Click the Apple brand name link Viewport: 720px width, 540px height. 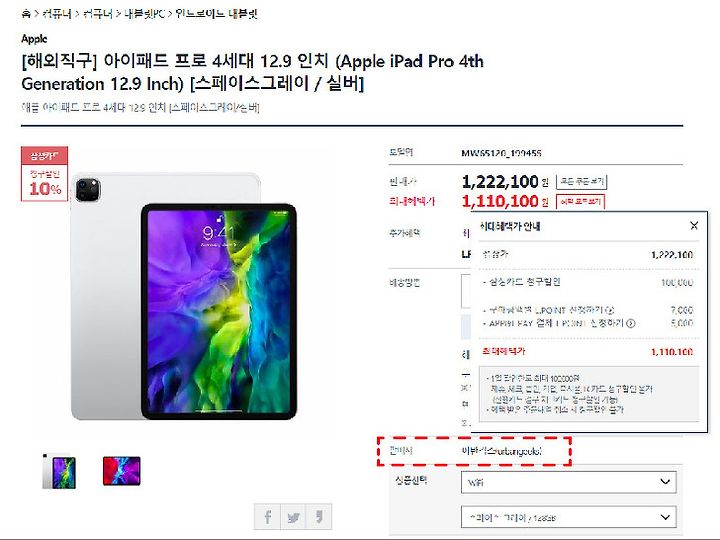coord(34,39)
